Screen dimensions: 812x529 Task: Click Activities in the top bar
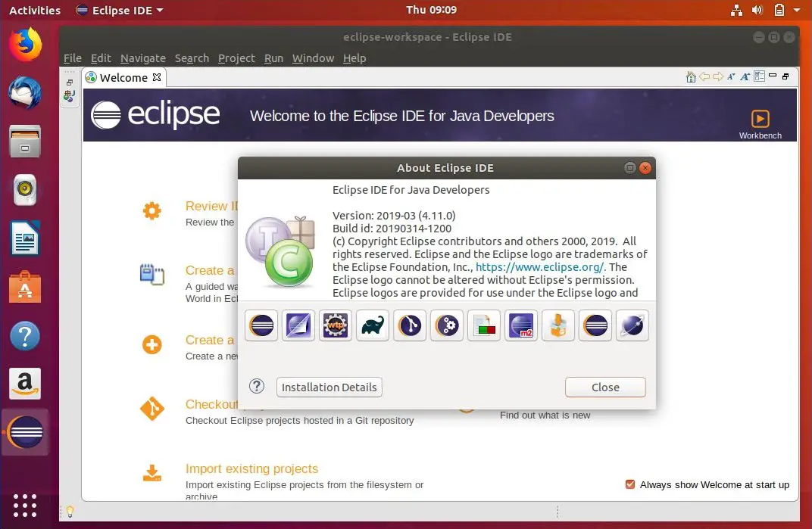coord(35,11)
